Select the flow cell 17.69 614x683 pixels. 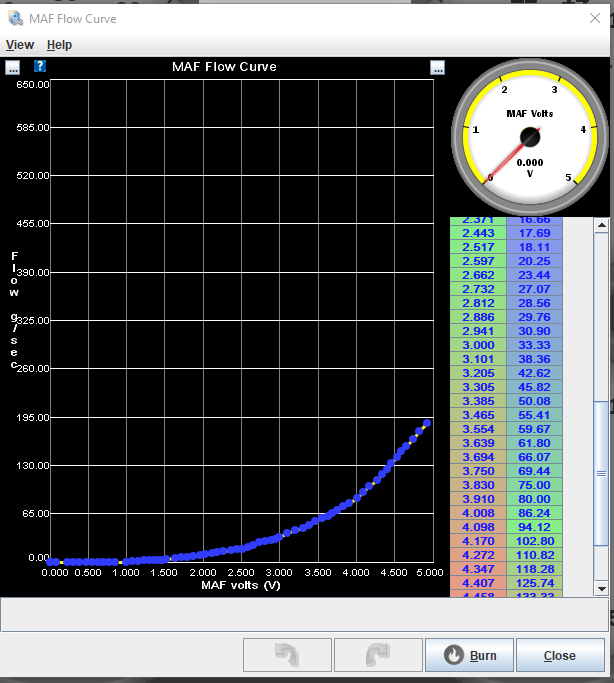[x=534, y=233]
